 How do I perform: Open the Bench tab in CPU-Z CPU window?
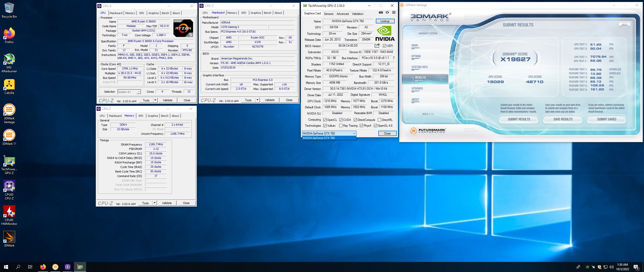pos(165,13)
